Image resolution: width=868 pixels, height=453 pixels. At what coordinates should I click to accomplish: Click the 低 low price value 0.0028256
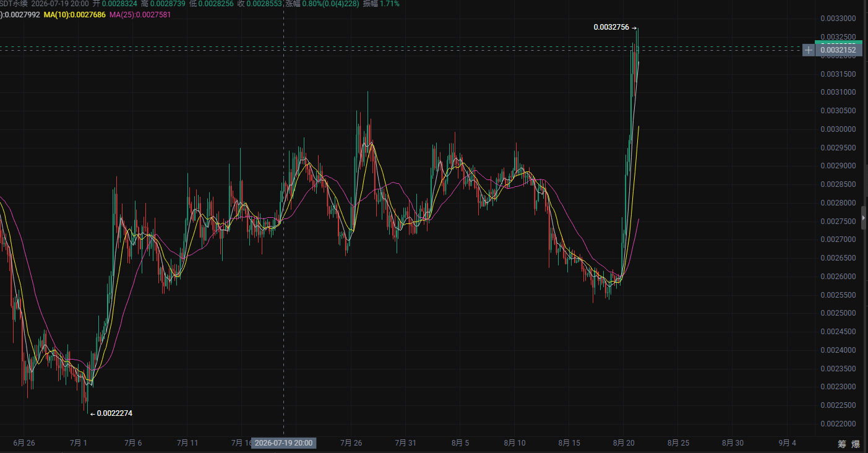click(x=216, y=4)
